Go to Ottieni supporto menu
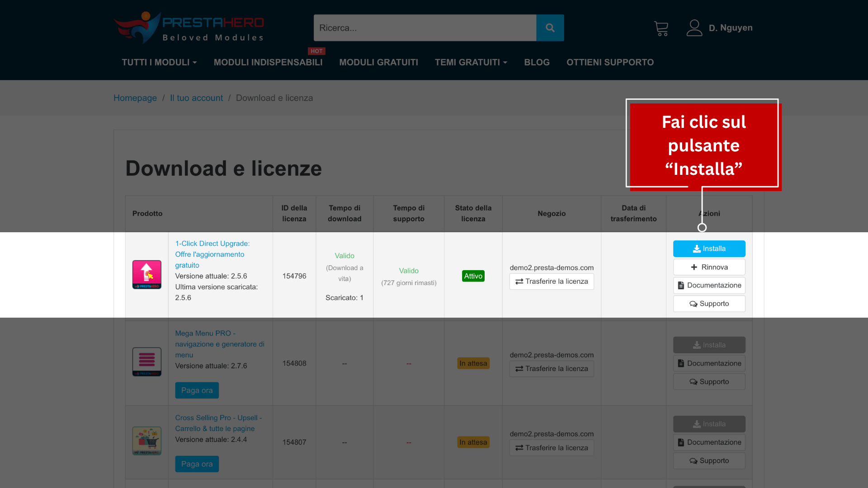868x488 pixels. [x=610, y=62]
